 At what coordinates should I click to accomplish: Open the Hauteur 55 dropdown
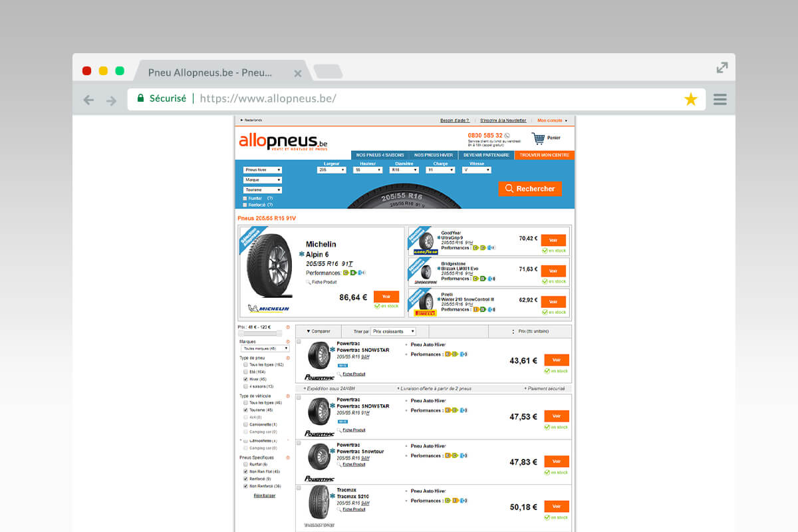point(368,170)
